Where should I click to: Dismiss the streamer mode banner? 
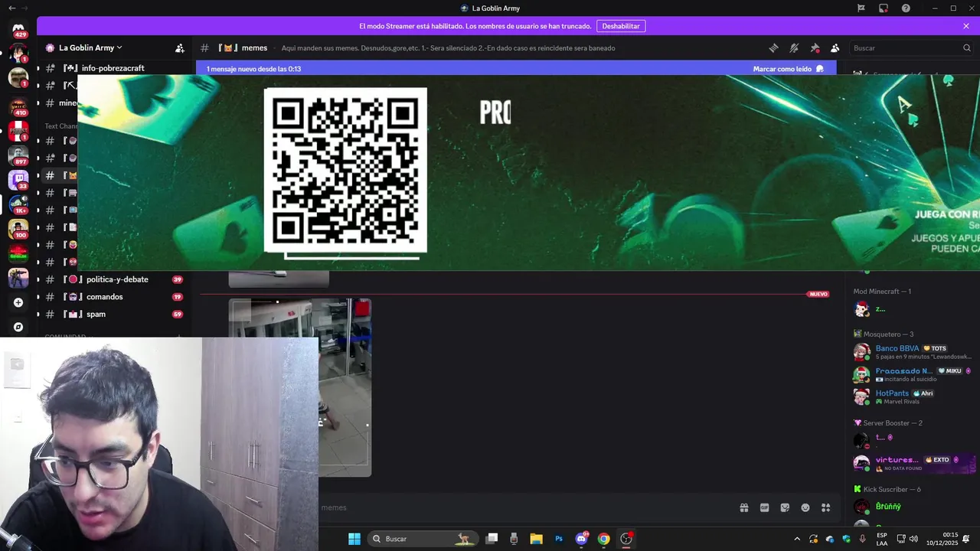pyautogui.click(x=966, y=26)
